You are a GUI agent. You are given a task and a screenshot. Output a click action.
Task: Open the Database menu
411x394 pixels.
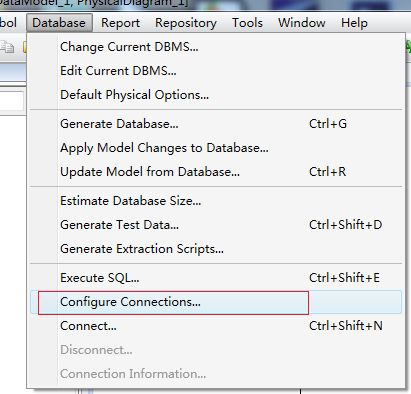click(59, 23)
